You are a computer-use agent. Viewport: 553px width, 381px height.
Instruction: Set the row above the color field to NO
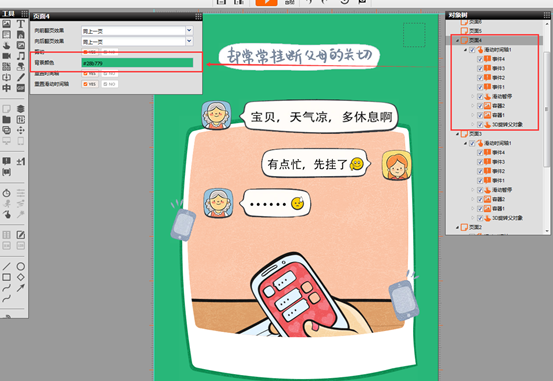click(x=110, y=52)
